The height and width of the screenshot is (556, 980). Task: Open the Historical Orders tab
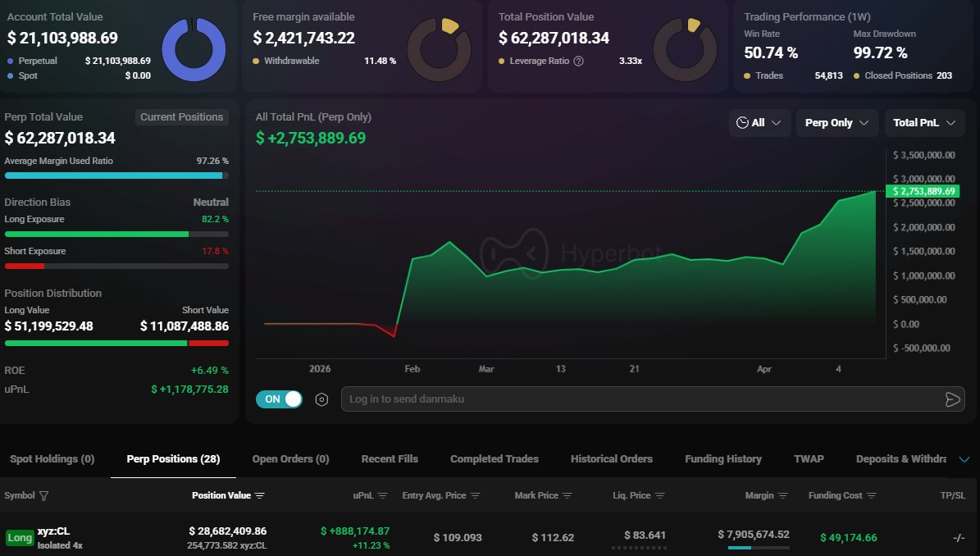click(611, 459)
